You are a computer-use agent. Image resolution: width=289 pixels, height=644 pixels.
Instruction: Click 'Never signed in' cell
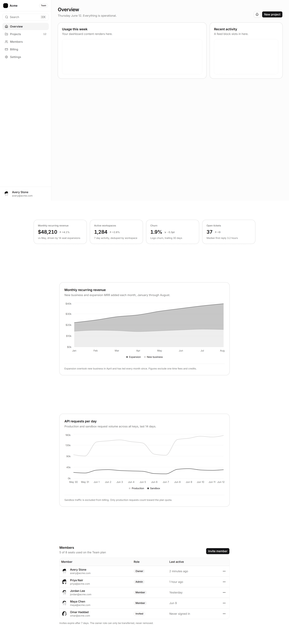180,614
